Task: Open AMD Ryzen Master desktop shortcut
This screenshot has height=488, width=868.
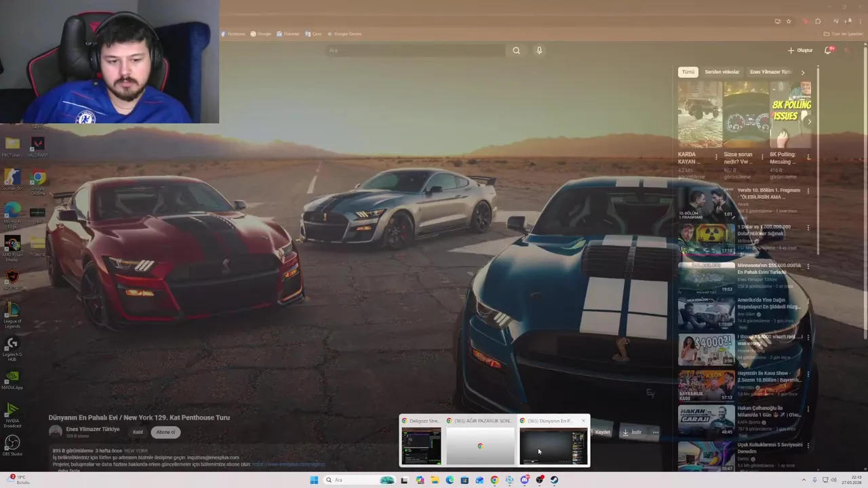Action: 12,248
